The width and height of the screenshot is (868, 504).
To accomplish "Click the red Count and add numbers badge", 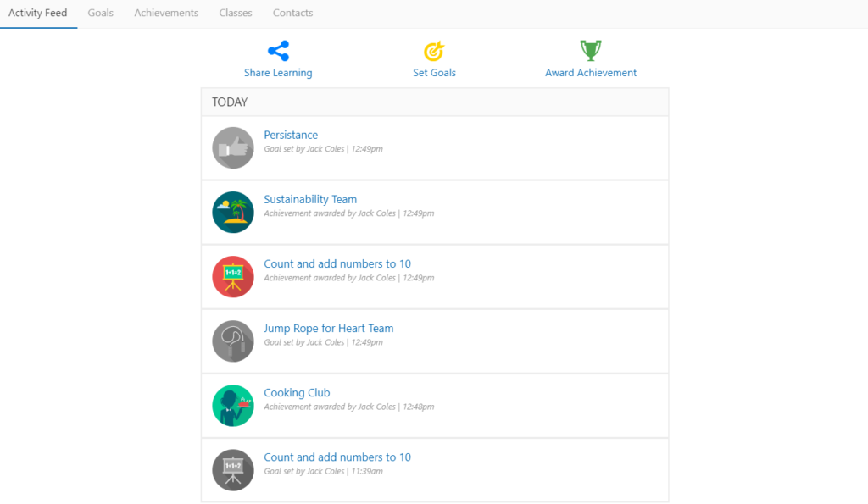I will 233,277.
